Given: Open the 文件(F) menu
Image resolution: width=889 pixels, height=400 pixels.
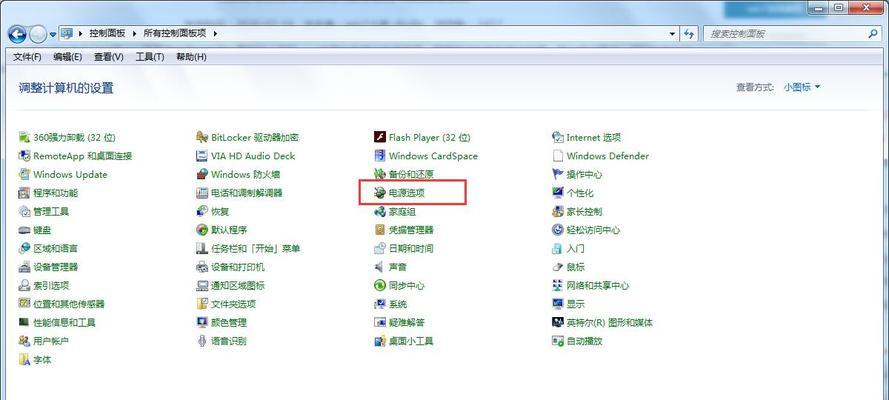Looking at the screenshot, I should pyautogui.click(x=27, y=57).
